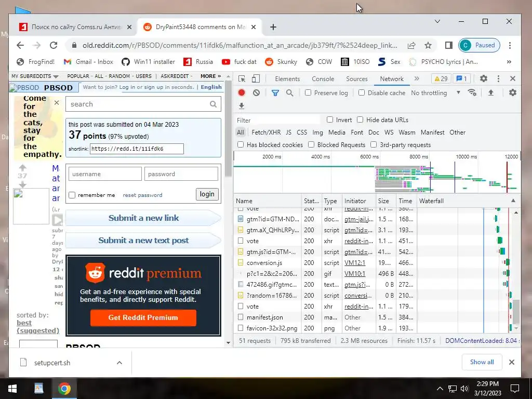Screen dimensions: 532x399
Task: Click the reddit search magnifier icon
Action: pos(213,104)
